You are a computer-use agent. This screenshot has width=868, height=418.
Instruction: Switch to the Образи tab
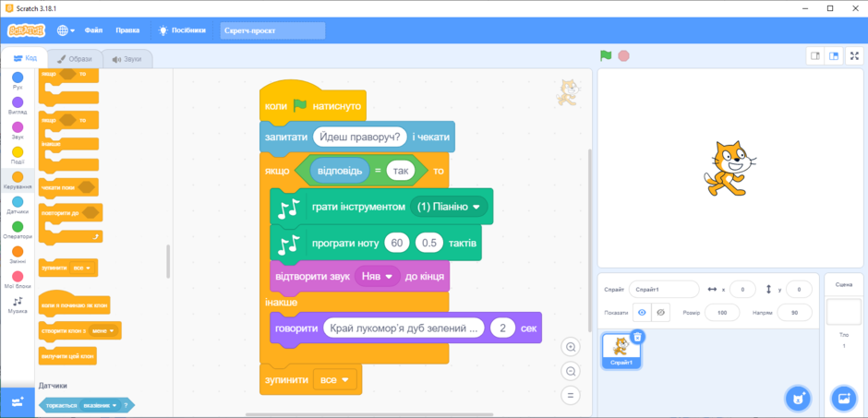coord(76,59)
